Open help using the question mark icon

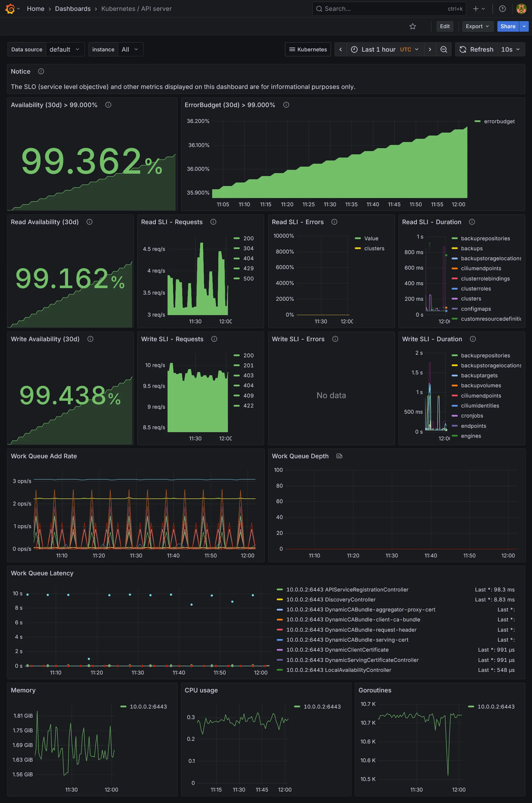502,9
